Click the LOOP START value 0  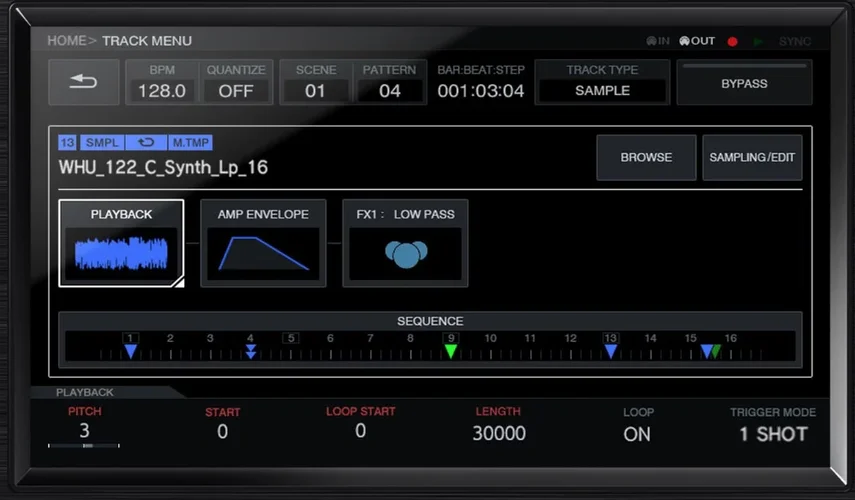coord(360,431)
